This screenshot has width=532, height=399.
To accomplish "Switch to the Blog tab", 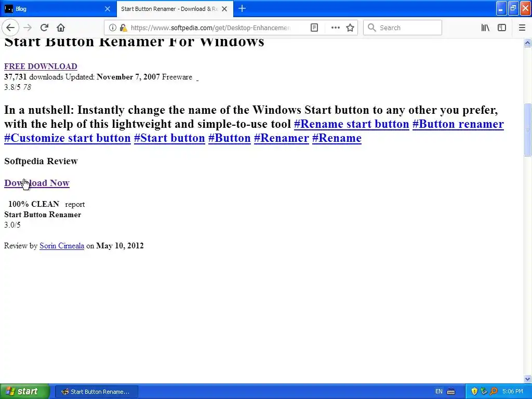I will [x=58, y=9].
